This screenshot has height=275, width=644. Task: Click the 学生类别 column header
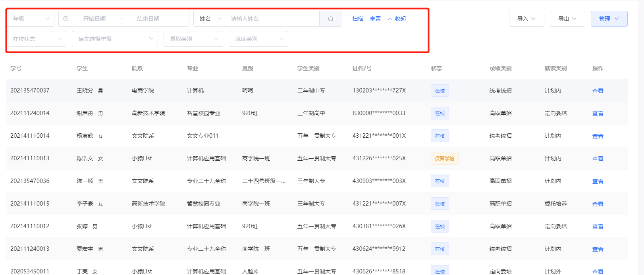(309, 68)
